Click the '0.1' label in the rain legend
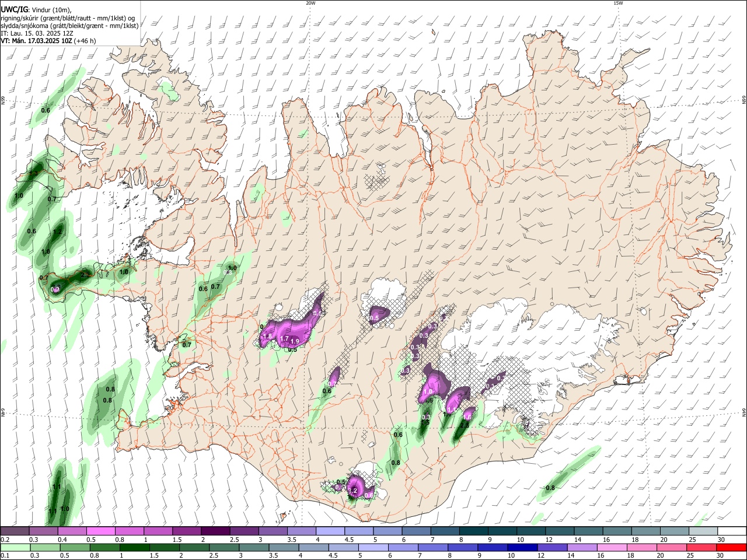The height and width of the screenshot is (560, 747). pos(5,556)
